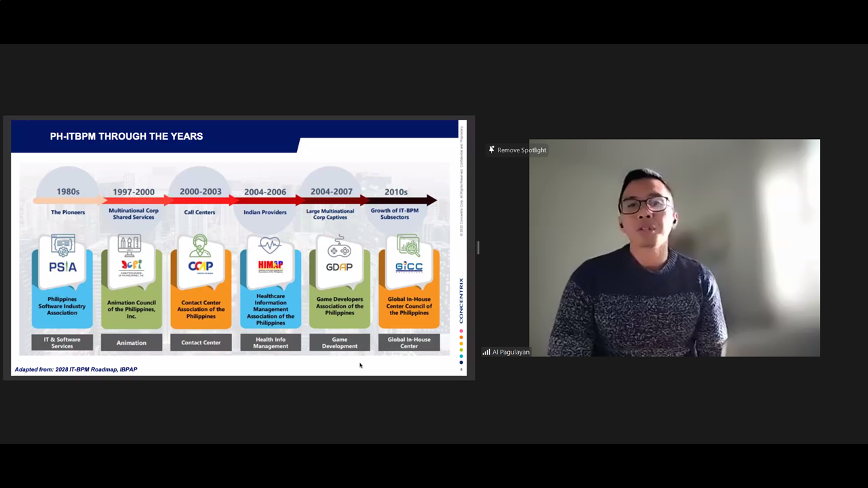Click the Adapted from 2028 IT-BPM Roadmap footnote
Screen dimensions: 868x488
click(x=76, y=369)
